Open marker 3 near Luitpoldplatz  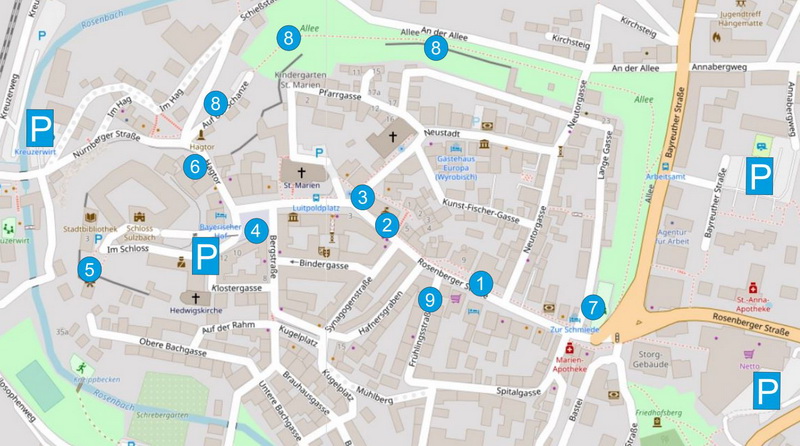click(x=363, y=197)
